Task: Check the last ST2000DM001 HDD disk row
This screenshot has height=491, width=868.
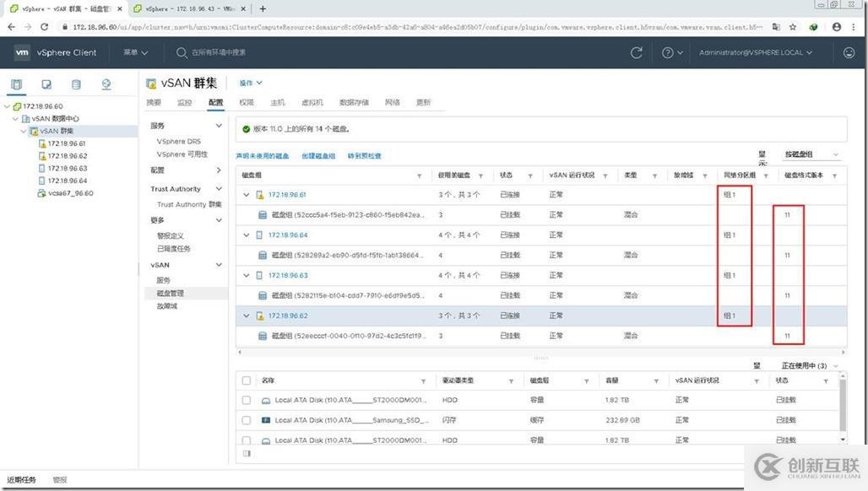Action: pos(247,440)
